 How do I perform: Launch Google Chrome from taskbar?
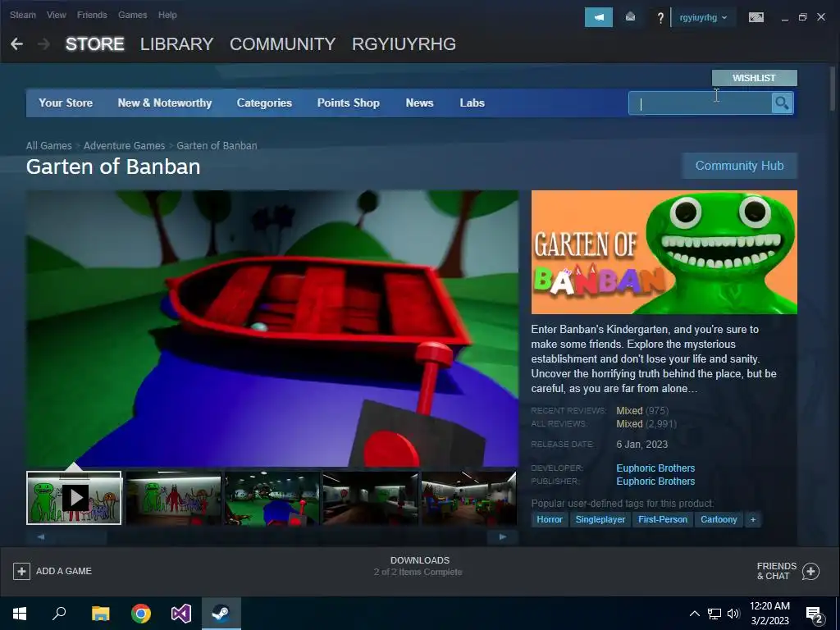(x=141, y=614)
